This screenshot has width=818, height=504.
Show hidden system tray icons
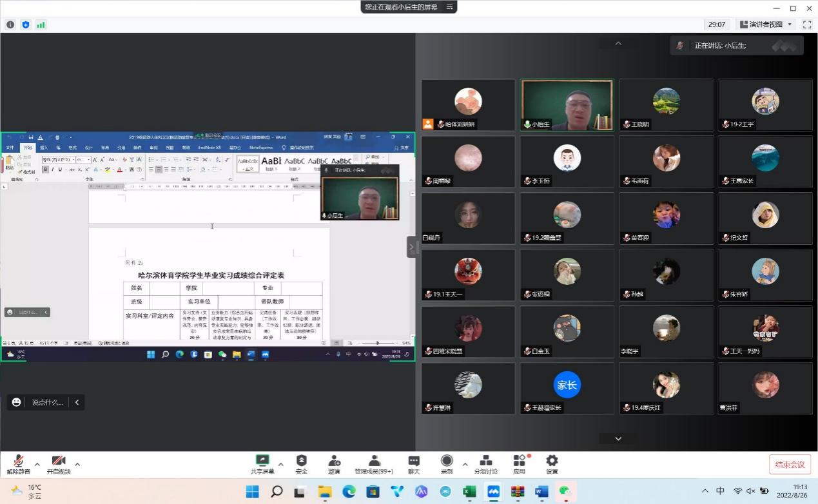click(x=705, y=491)
